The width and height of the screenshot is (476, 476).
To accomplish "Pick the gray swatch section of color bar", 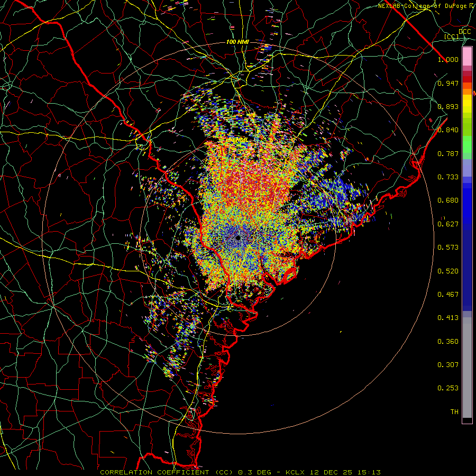I will (x=467, y=368).
